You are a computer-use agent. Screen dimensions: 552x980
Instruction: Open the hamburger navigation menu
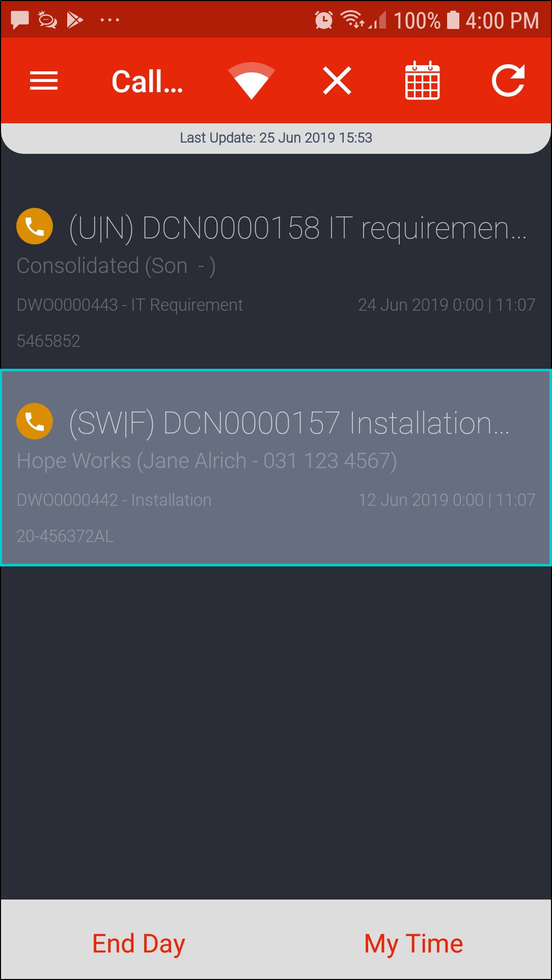click(x=44, y=81)
